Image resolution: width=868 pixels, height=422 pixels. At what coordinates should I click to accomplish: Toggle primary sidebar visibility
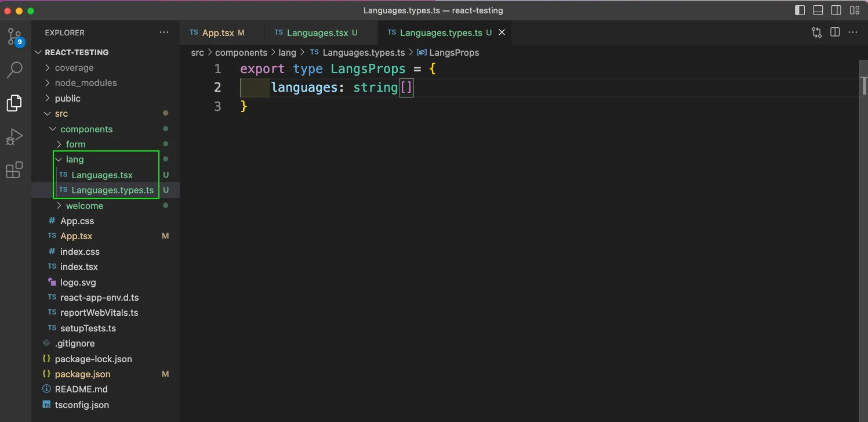(800, 10)
